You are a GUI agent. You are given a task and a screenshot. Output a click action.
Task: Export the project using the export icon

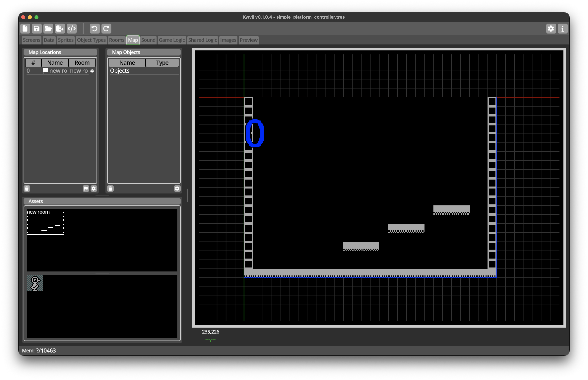pyautogui.click(x=60, y=29)
